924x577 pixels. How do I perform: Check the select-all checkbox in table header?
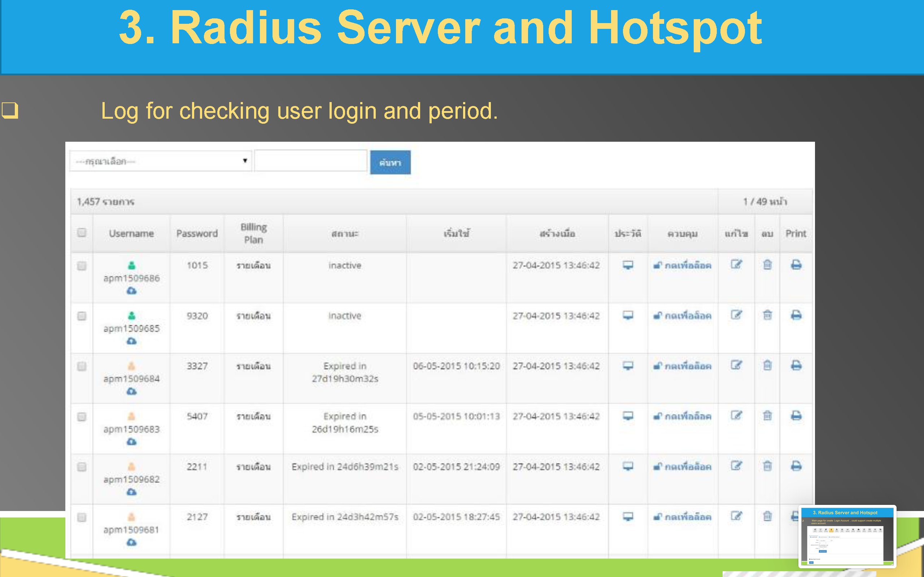coord(82,233)
